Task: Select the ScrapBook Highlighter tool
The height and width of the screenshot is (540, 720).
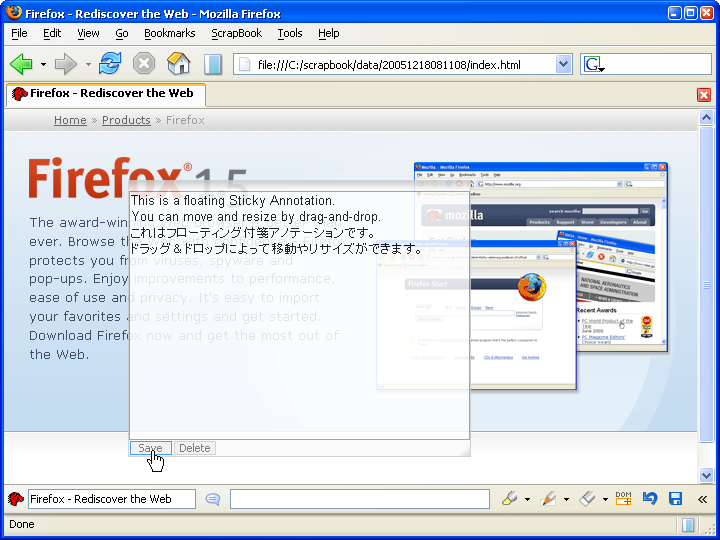Action: tap(509, 499)
